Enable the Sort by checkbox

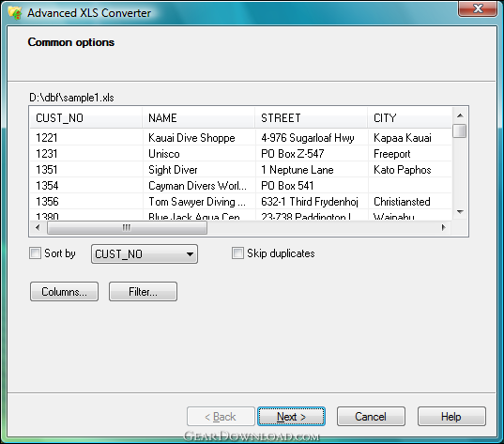coord(35,253)
